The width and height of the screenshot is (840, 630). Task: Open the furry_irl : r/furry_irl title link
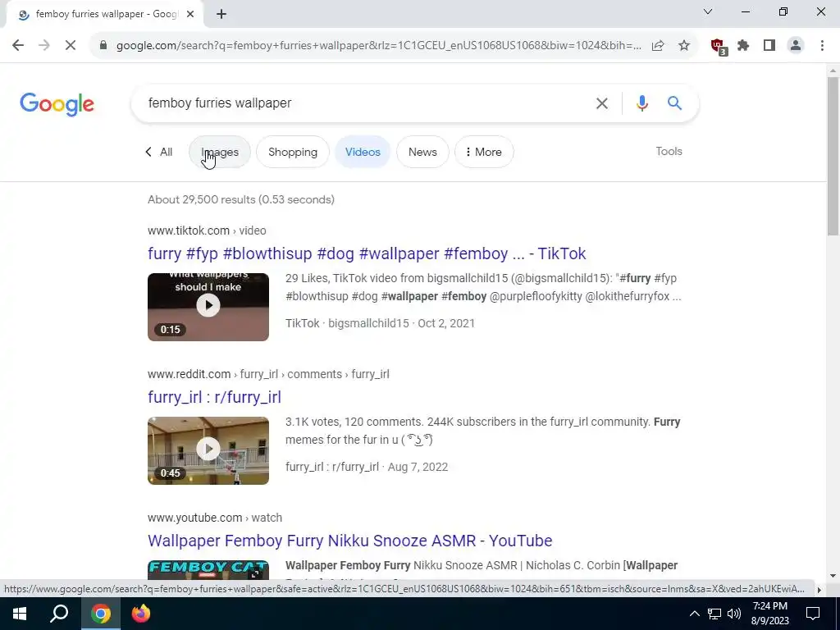(x=214, y=397)
